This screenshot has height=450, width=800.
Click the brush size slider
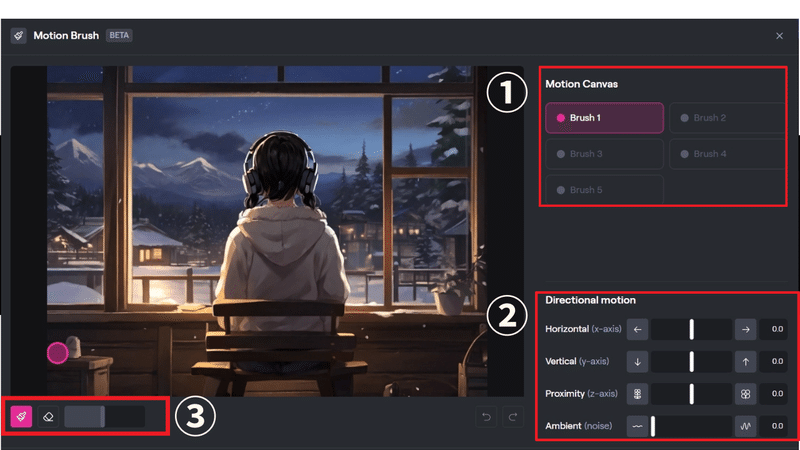click(105, 416)
